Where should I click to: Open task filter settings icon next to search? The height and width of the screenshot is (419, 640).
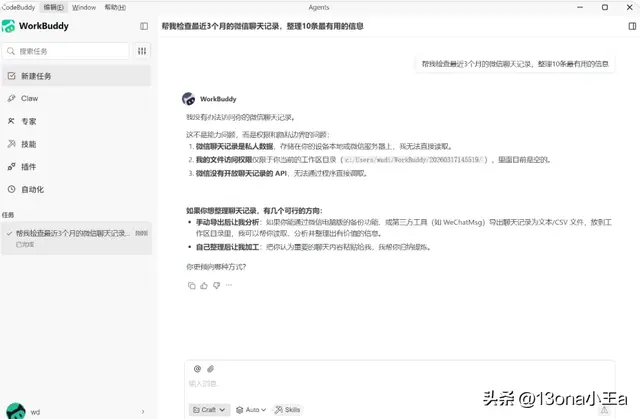tap(142, 51)
